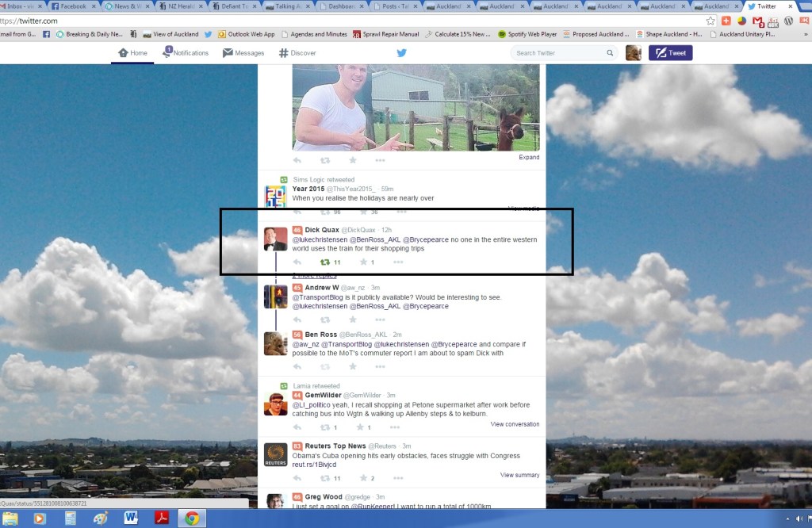The image size is (812, 528).
Task: Open more options on Dick Quax's tweet
Action: [398, 262]
